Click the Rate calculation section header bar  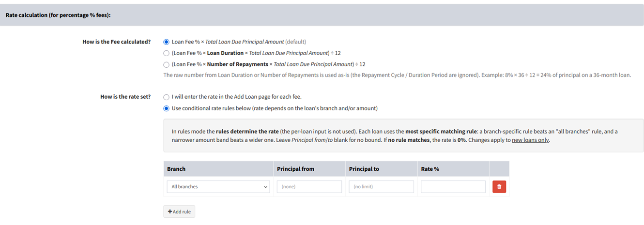coord(322,15)
